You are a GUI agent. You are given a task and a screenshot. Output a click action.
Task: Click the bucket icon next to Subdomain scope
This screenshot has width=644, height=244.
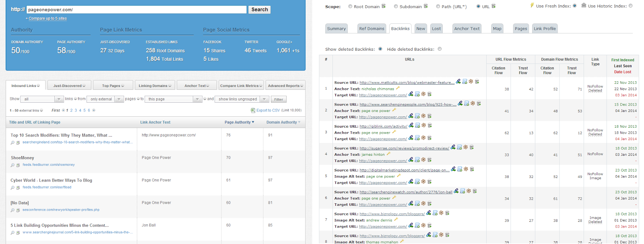point(426,6)
